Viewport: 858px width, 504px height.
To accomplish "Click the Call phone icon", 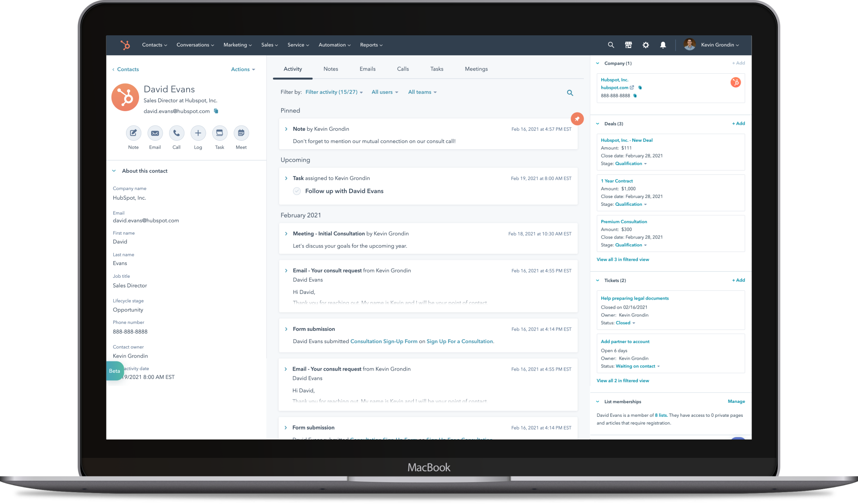I will click(176, 133).
